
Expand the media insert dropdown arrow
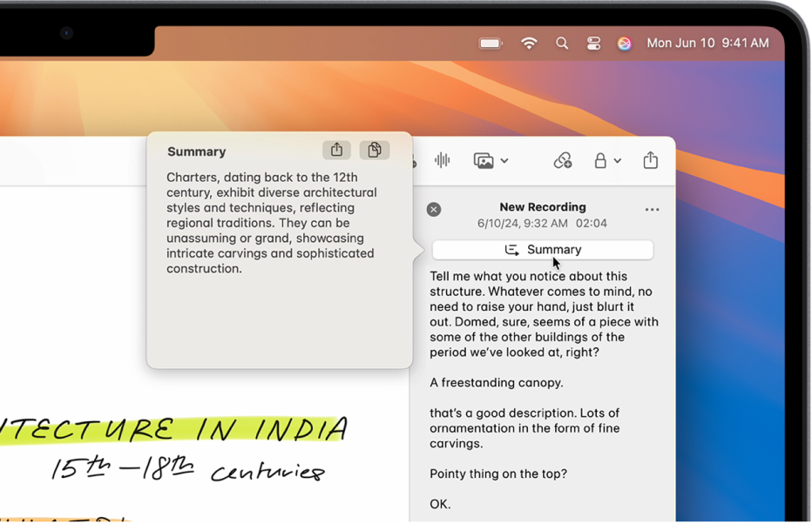(504, 161)
